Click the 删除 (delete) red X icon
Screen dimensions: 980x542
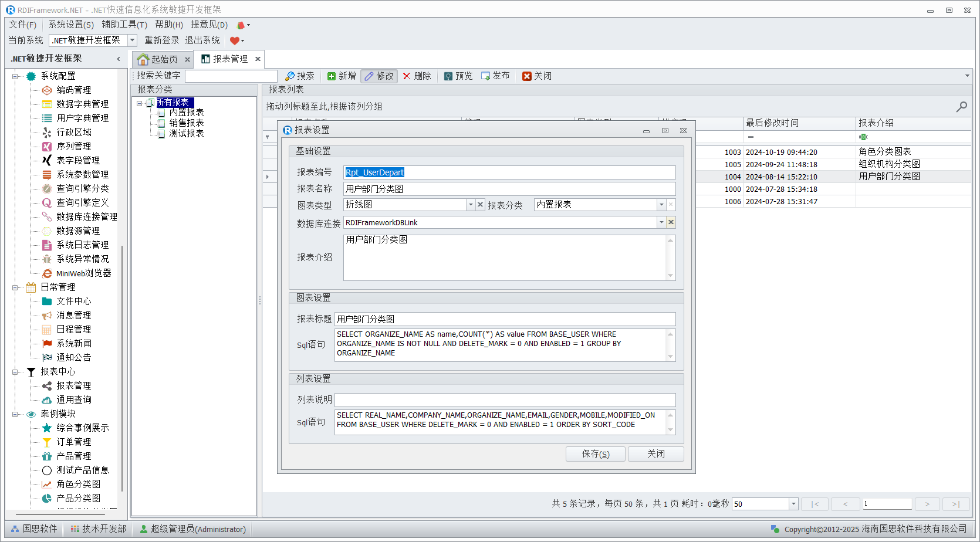coord(407,76)
